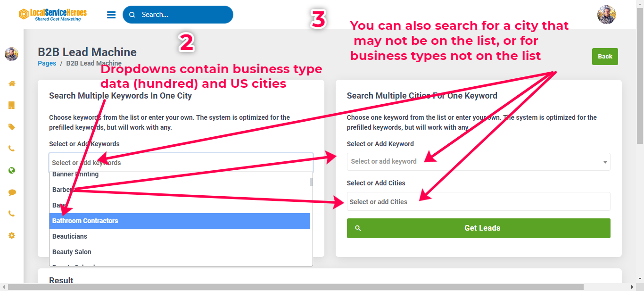Click the LocalServiceHeroes logo
The width and height of the screenshot is (644, 291).
pyautogui.click(x=53, y=15)
